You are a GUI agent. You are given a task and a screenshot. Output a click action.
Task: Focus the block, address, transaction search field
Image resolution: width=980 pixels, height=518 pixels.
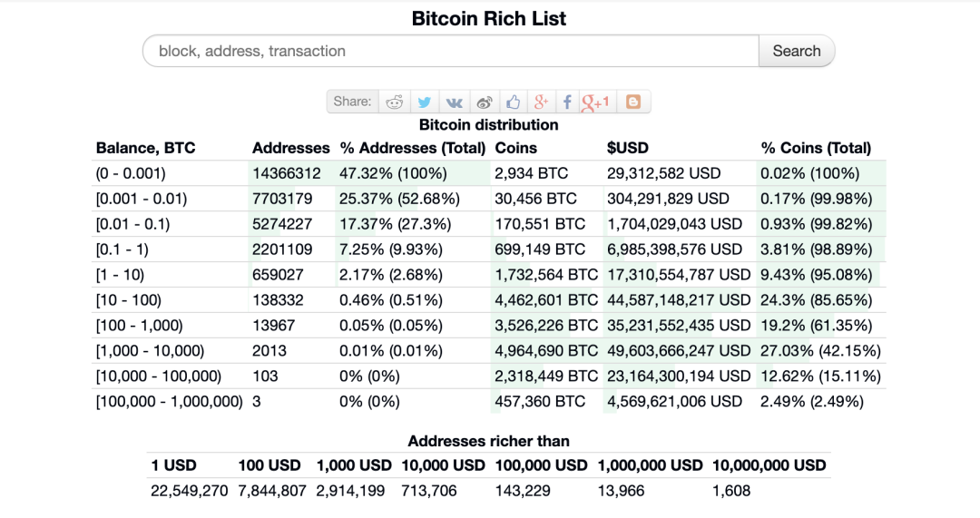[451, 51]
